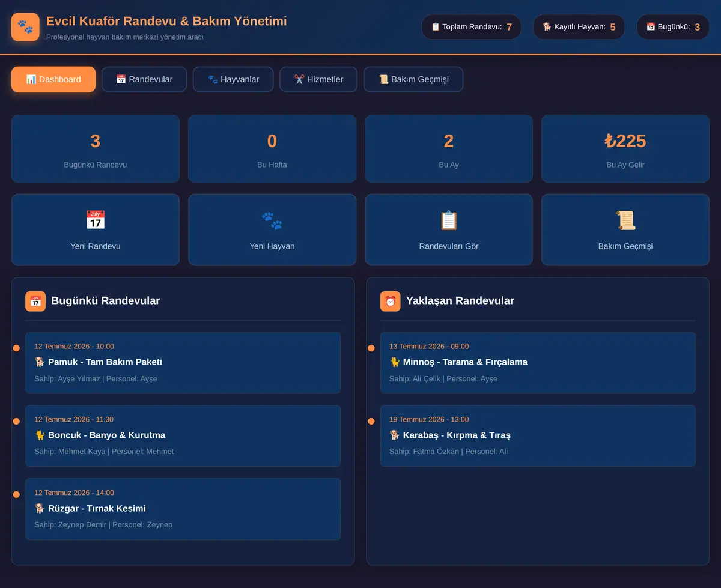The image size is (721, 588).
Task: Click the Bu Hafta stat value 0
Action: pyautogui.click(x=272, y=141)
